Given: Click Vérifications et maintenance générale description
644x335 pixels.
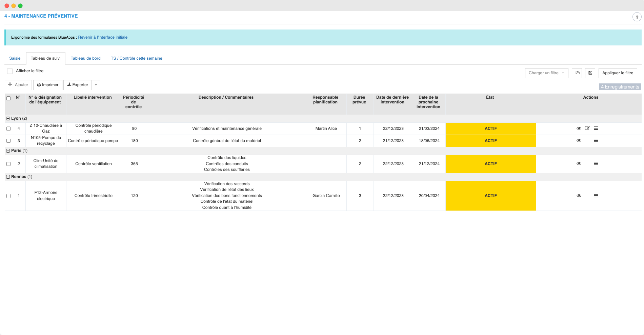Looking at the screenshot, I should pyautogui.click(x=227, y=129).
